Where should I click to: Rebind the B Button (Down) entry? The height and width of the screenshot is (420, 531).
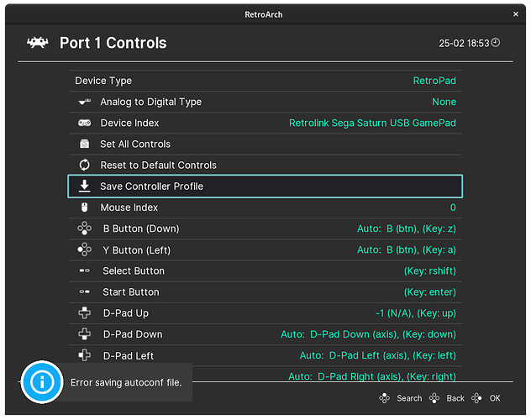[141, 228]
